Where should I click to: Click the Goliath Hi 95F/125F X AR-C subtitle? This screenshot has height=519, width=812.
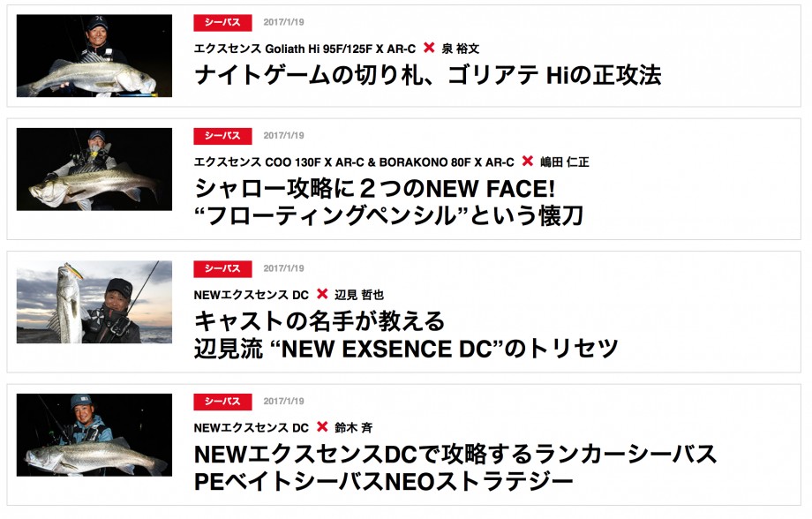pos(304,49)
